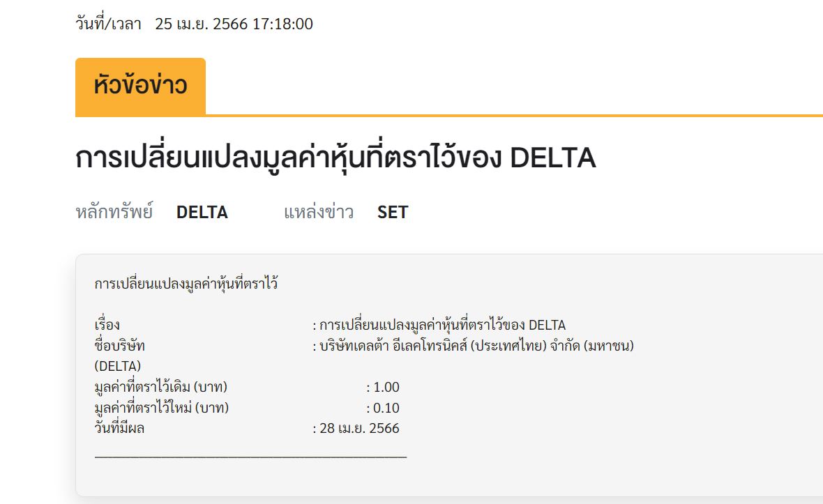Click the date/time 25 เม.ย. 2566 17:18:00
Screen dimensions: 823x504
(x=234, y=24)
